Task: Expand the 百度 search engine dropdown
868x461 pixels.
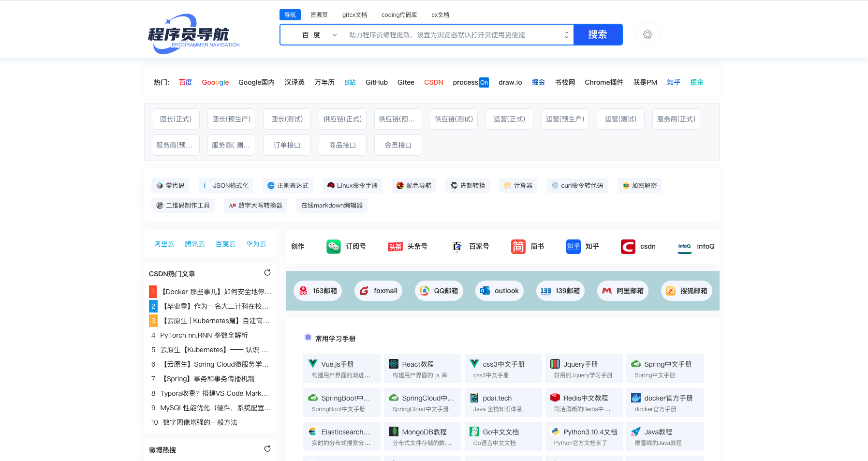Action: (319, 35)
